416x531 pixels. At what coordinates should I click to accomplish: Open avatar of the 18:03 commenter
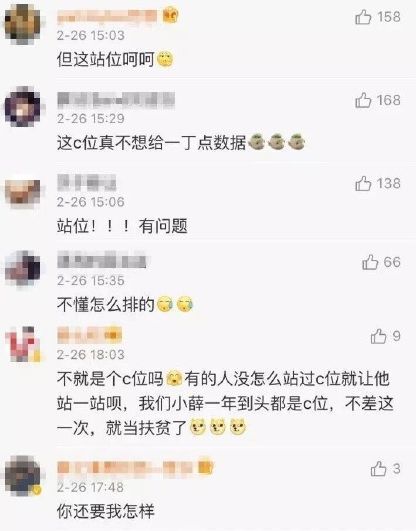tap(23, 344)
